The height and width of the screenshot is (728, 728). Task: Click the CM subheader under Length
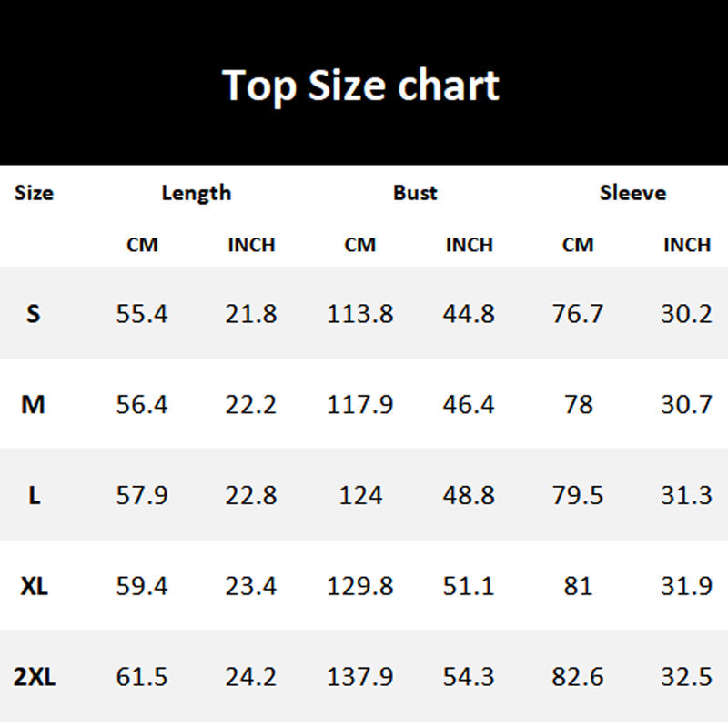point(142,245)
